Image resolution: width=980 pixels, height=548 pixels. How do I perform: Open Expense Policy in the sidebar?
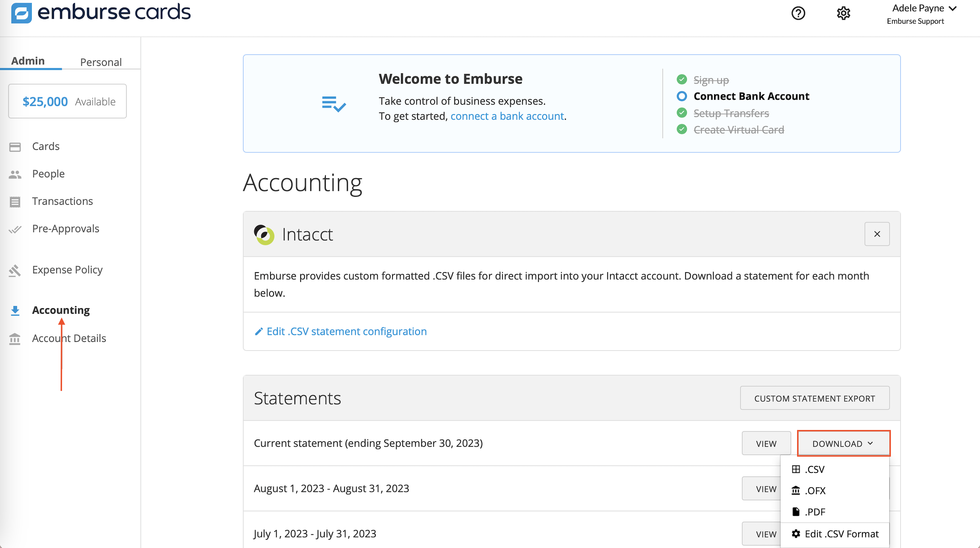click(67, 270)
